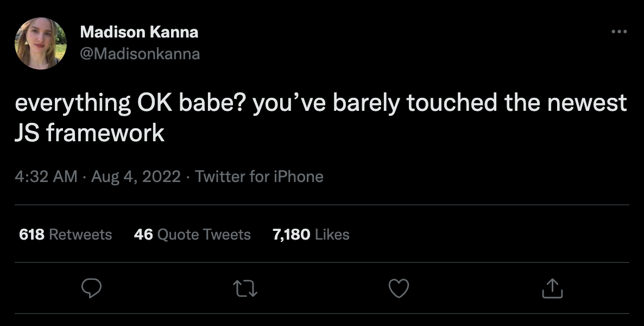Open Madison Kanna's profile picture

tap(41, 43)
